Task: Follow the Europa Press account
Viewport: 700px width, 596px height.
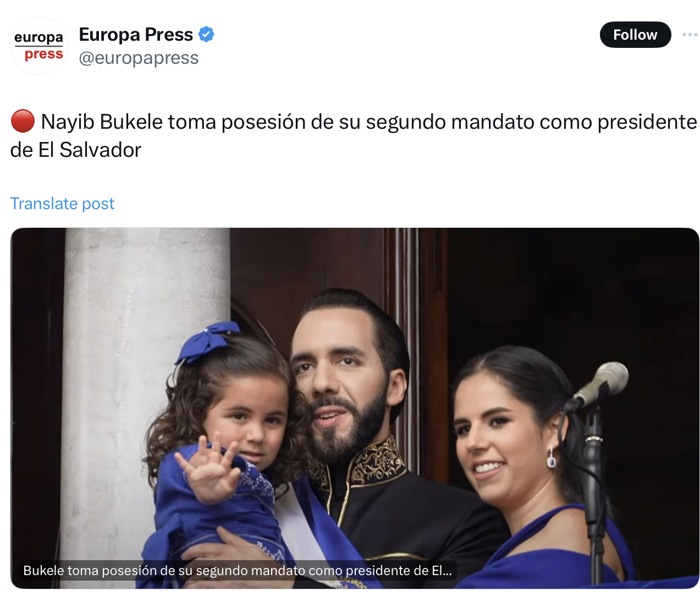Action: [635, 35]
